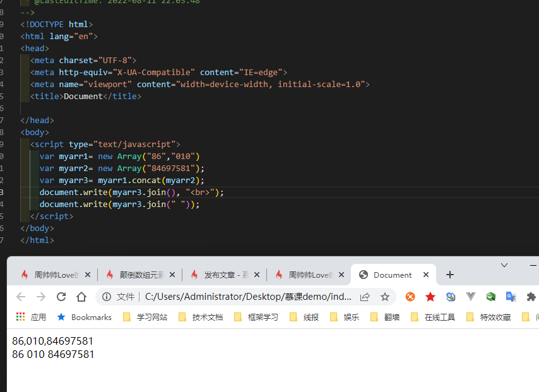Click the <!DOCTYPE html> line
Image resolution: width=539 pixels, height=392 pixels.
(x=56, y=25)
